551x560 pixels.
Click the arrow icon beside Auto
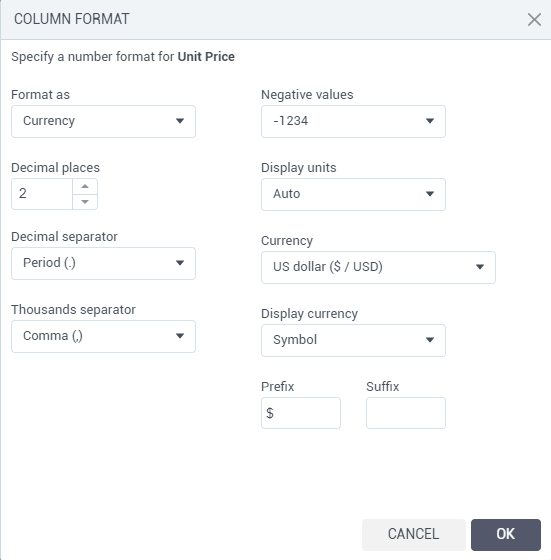point(430,194)
